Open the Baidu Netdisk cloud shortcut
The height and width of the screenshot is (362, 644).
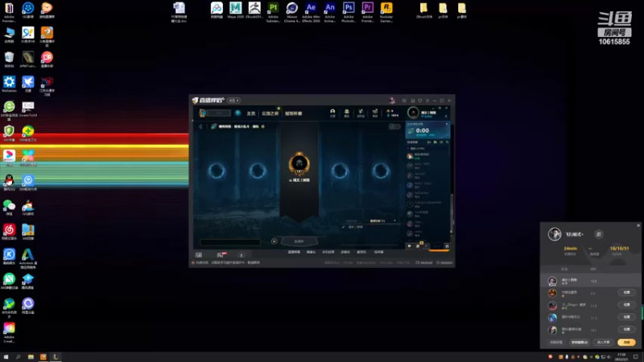pyautogui.click(x=217, y=11)
